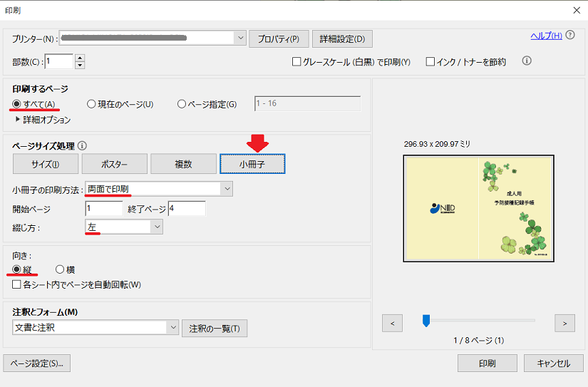The image size is (588, 387).
Task: Choose 横 orientation radio button
Action: click(60, 269)
